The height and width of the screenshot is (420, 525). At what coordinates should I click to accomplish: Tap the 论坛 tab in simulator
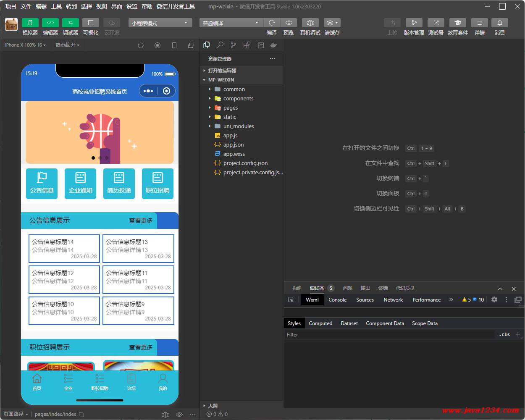click(131, 382)
